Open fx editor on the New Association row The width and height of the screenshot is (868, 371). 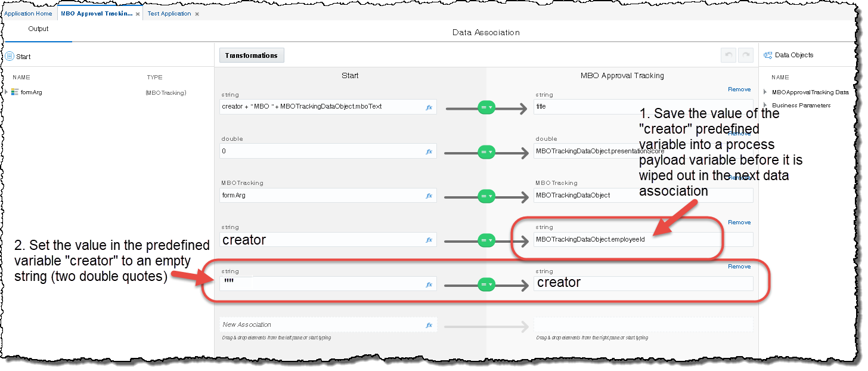[429, 325]
